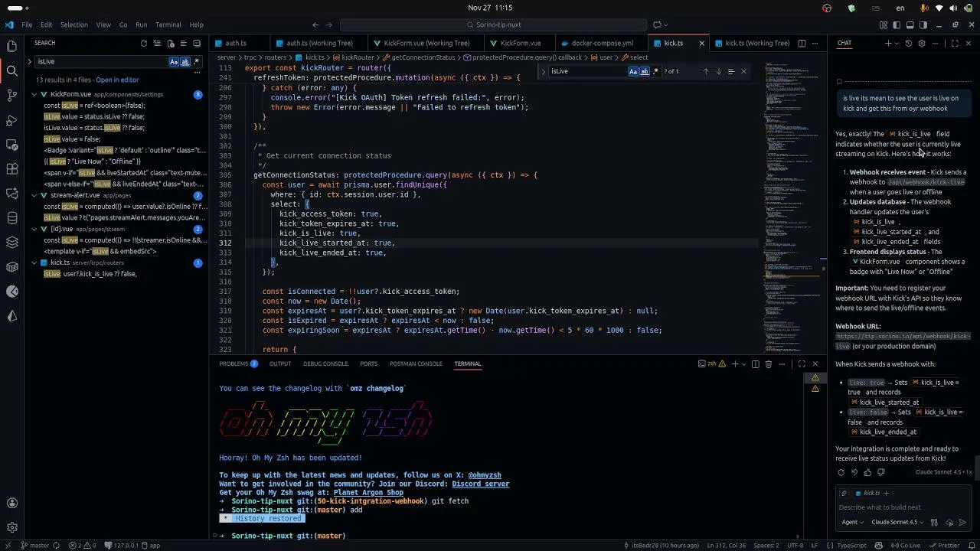
Task: Give thumbs down to chat response
Action: tap(880, 472)
